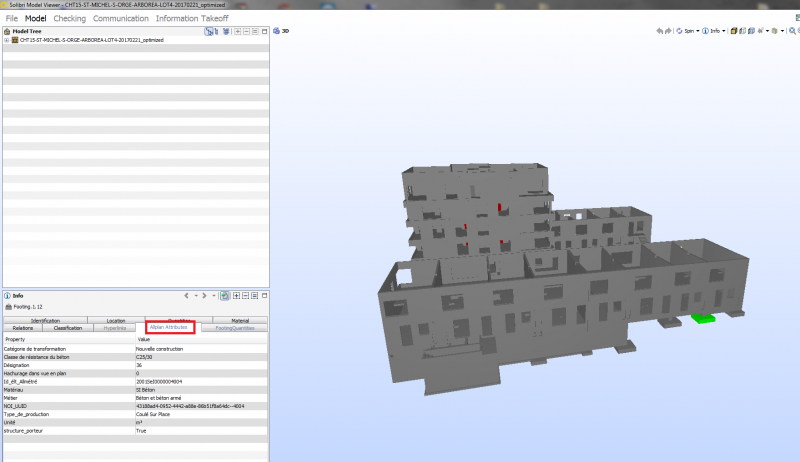Click the zoom magnifier in 3D toolbar
The image size is (800, 462).
[x=792, y=31]
